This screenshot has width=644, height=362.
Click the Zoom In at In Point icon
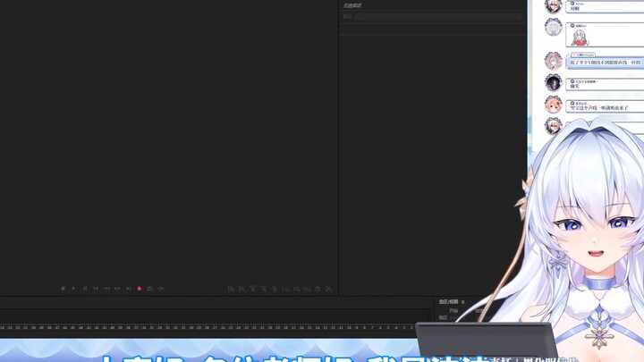[285, 289]
